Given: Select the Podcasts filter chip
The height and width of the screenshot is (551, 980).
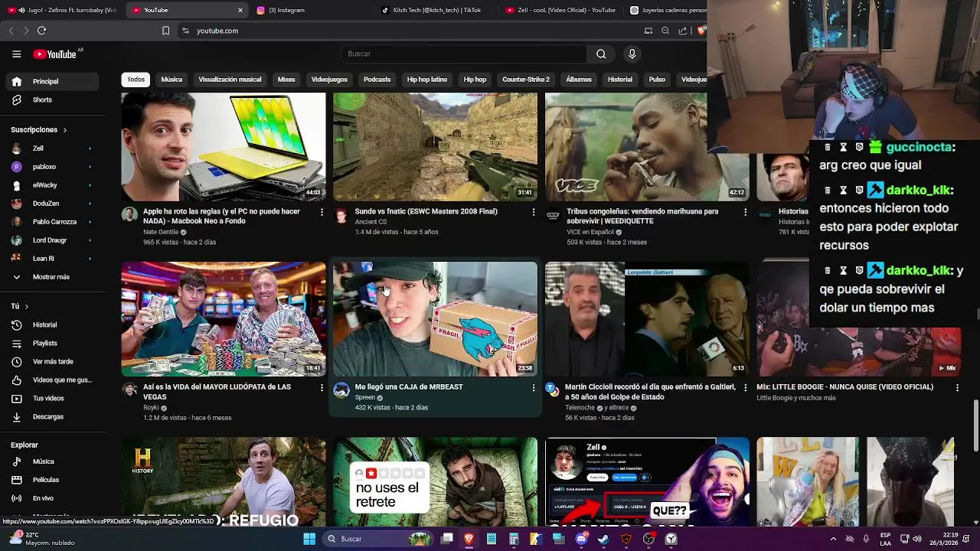Looking at the screenshot, I should [x=377, y=80].
